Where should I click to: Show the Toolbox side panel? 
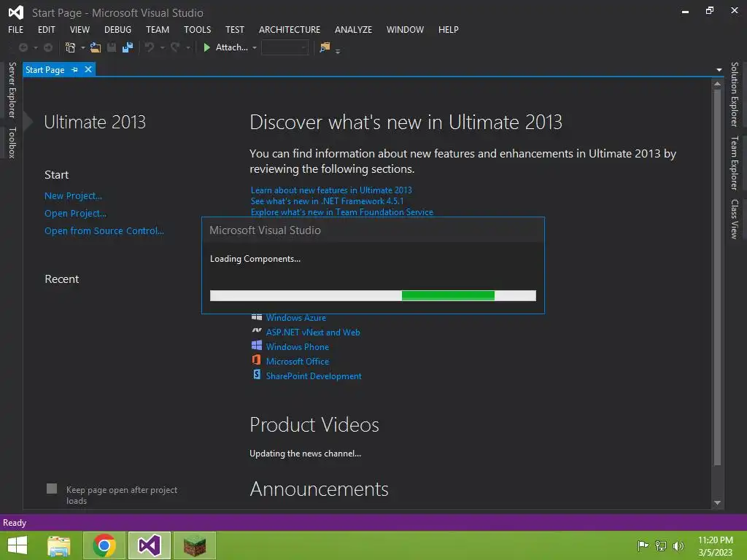(12, 142)
